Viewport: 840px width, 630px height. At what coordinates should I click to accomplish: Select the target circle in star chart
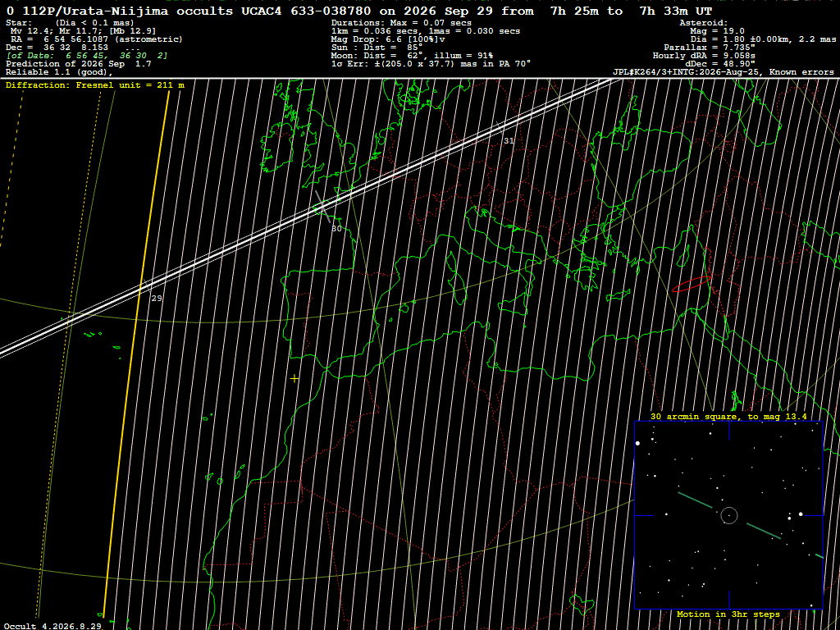pos(729,515)
